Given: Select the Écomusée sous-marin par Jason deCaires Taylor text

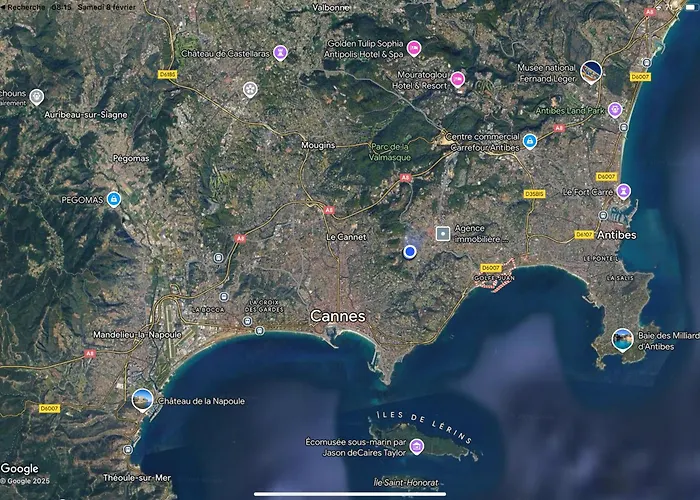Looking at the screenshot, I should click(x=356, y=447).
